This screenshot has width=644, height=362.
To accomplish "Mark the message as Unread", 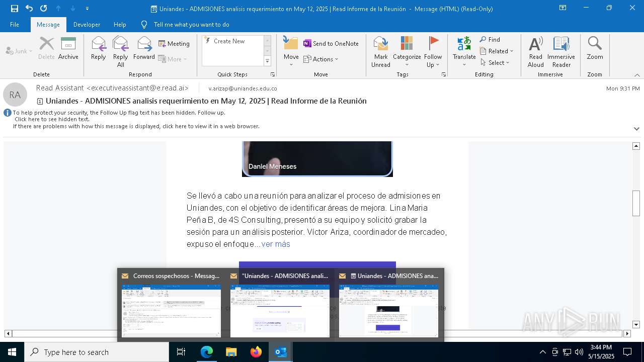I will click(x=381, y=52).
